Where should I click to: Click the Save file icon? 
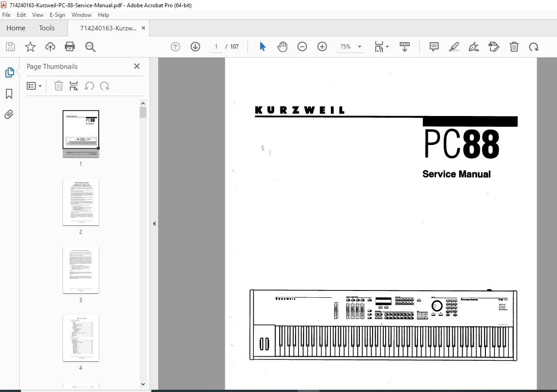pos(10,47)
